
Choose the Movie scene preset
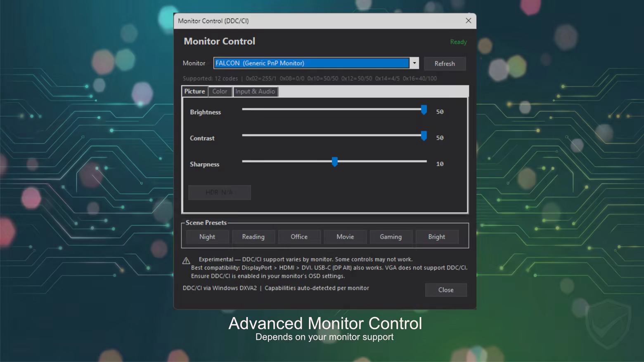coord(345,237)
